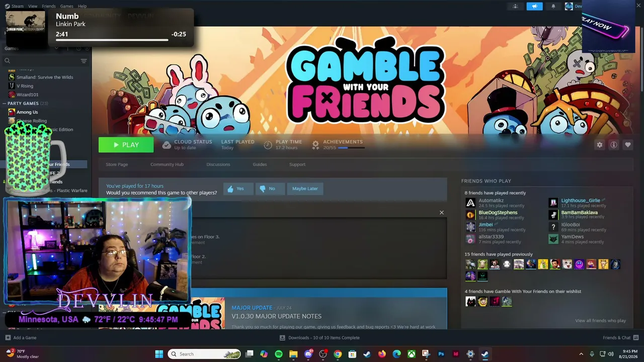Click the achievements gear icon

coord(315,145)
